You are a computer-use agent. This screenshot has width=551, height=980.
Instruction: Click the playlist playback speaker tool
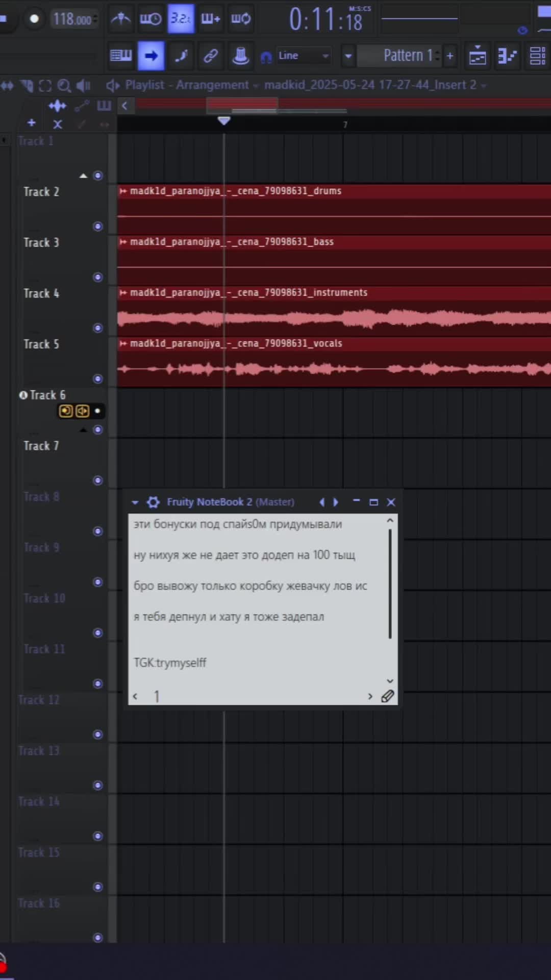[83, 85]
